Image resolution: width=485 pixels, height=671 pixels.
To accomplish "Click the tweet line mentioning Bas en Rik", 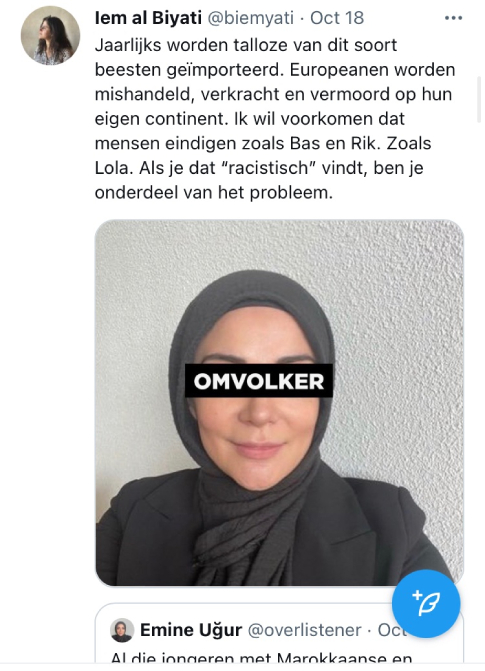I will point(263,143).
